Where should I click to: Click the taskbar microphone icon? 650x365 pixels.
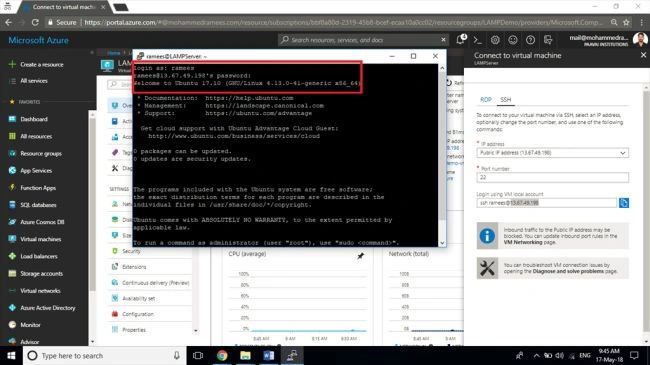coord(177,355)
